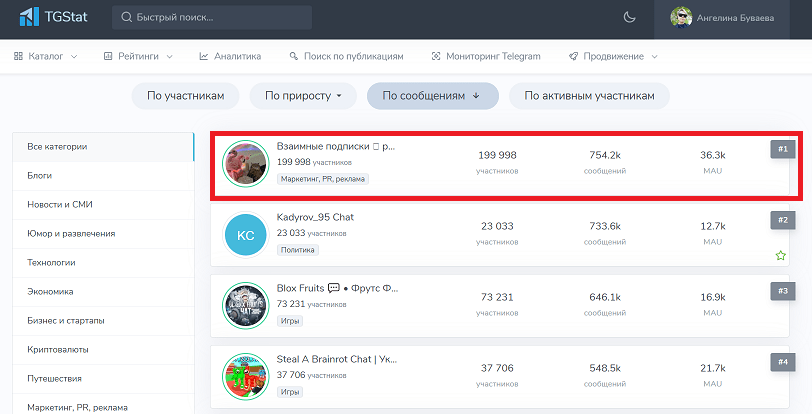
Task: Expand the Рейтинги dropdown menu
Action: (x=140, y=57)
